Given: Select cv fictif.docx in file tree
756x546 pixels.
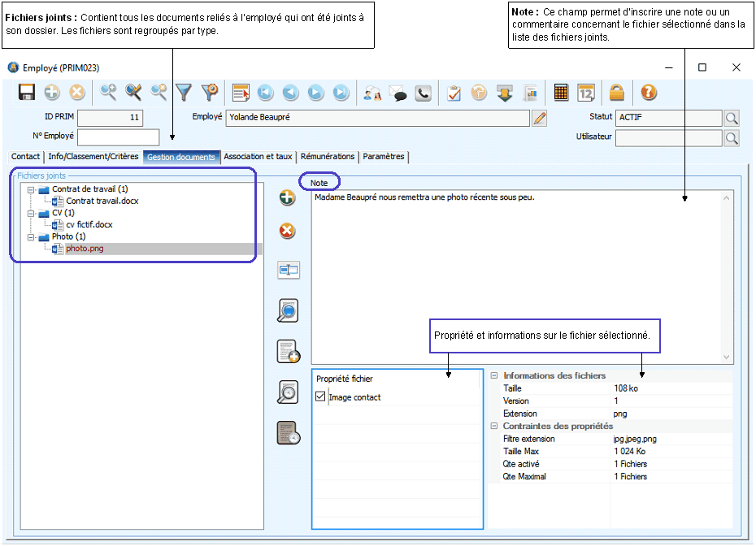Looking at the screenshot, I should (x=89, y=225).
